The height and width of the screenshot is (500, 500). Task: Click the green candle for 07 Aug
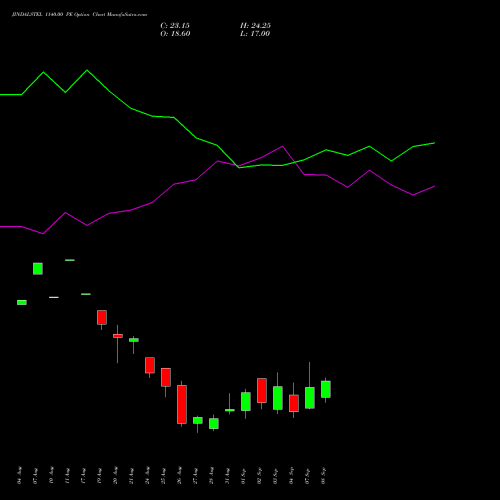coord(38,269)
